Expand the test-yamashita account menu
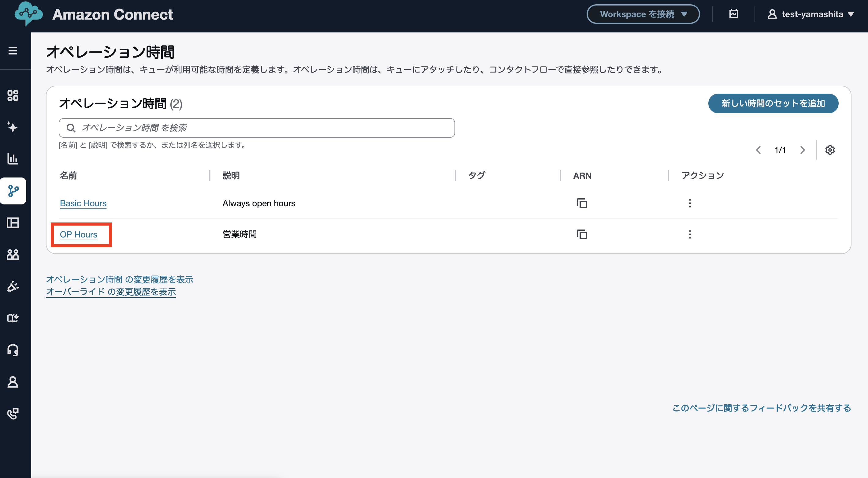Image resolution: width=868 pixels, height=478 pixels. 812,14
